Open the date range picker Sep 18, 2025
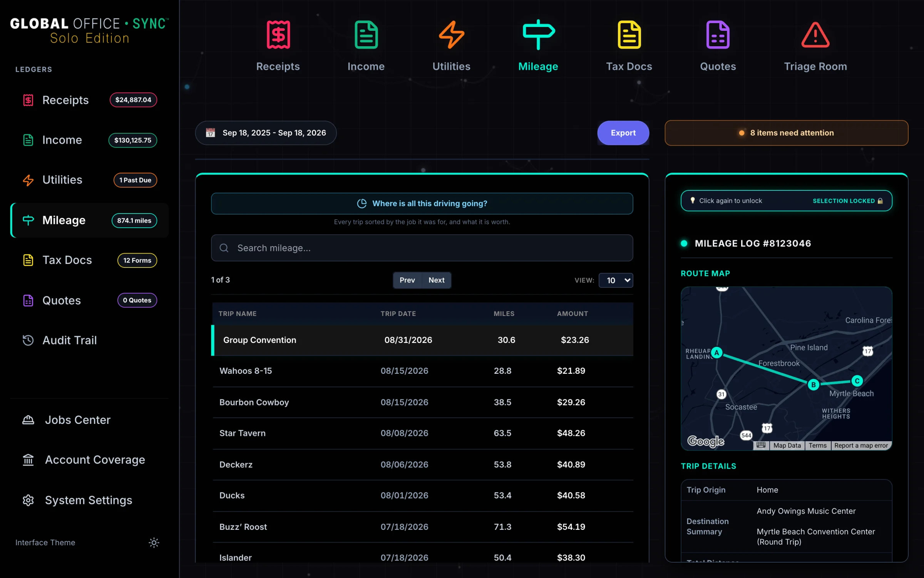Screen dimensions: 924x578 [266, 133]
